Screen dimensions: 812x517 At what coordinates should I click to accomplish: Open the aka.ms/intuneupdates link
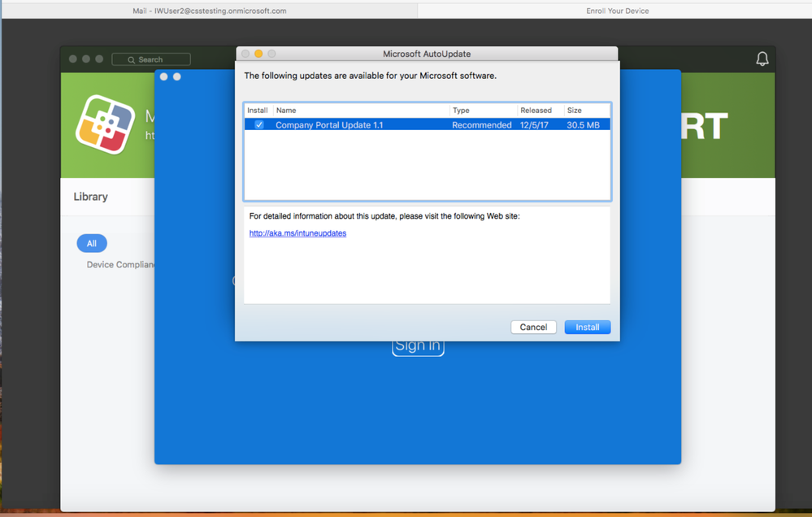(297, 233)
